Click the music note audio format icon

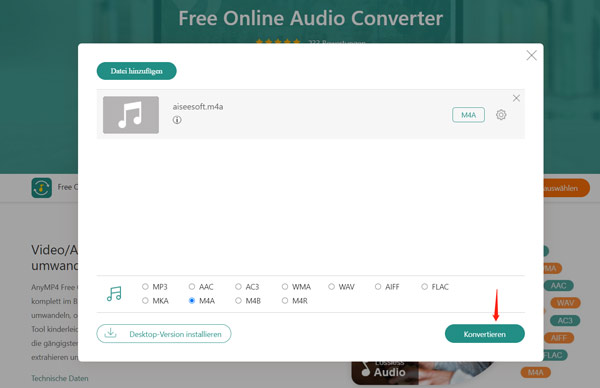(x=114, y=294)
